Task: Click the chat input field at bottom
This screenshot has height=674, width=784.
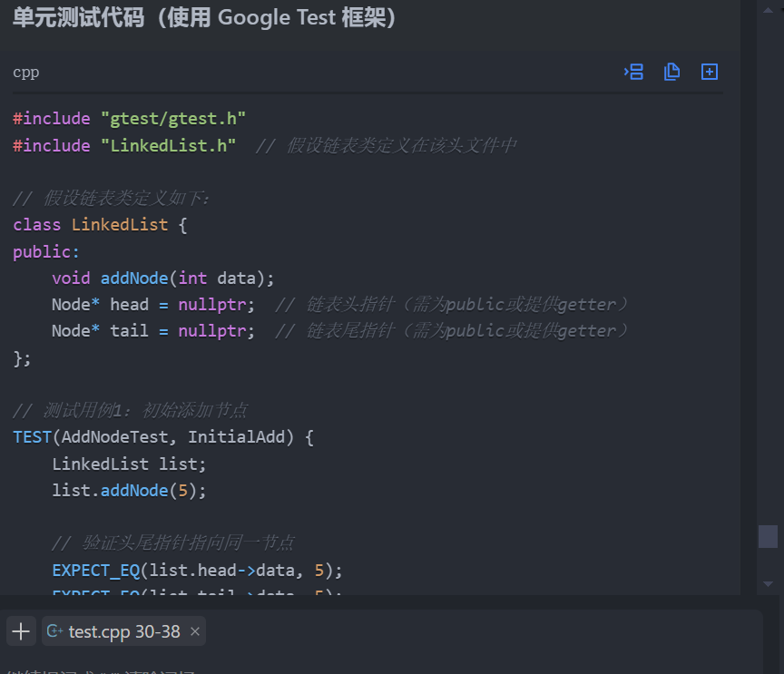Action: click(363, 667)
